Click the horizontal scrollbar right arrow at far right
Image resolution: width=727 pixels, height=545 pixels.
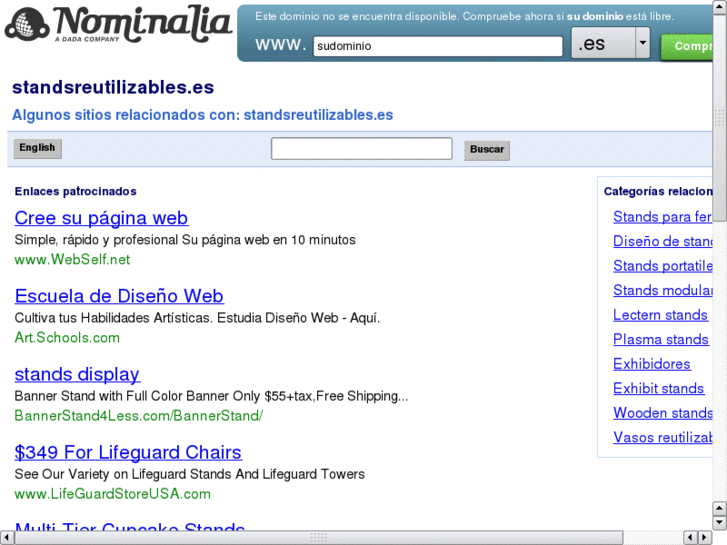tap(706, 538)
